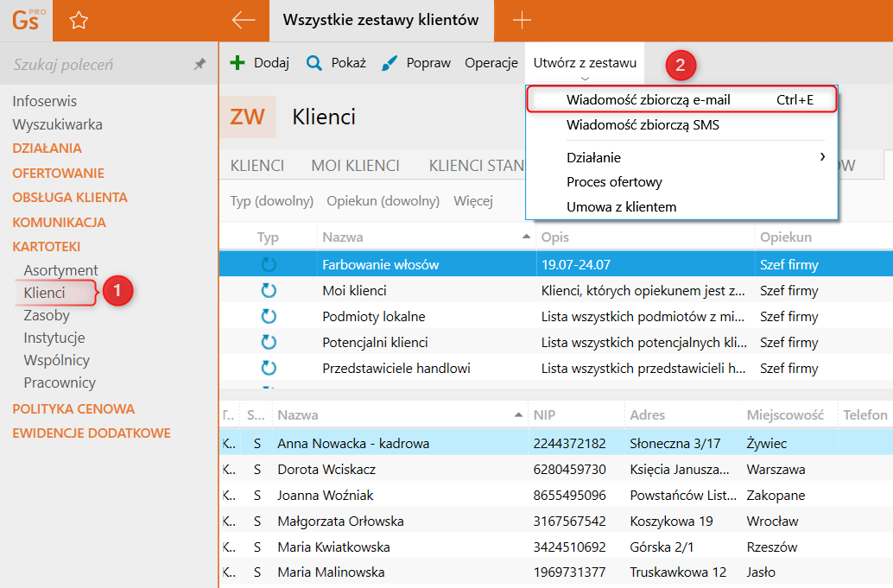Select the Farbowanie włosów set row
This screenshot has width=893, height=588.
coord(556,265)
